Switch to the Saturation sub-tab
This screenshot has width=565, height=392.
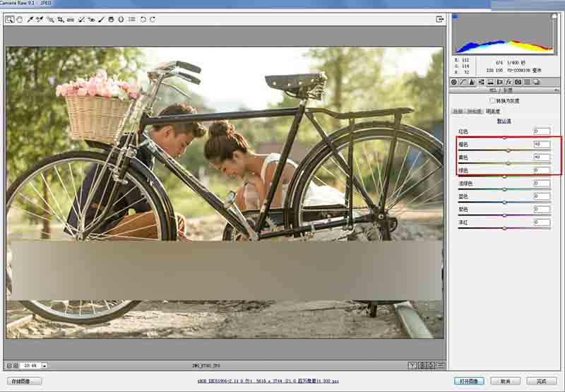(x=474, y=112)
